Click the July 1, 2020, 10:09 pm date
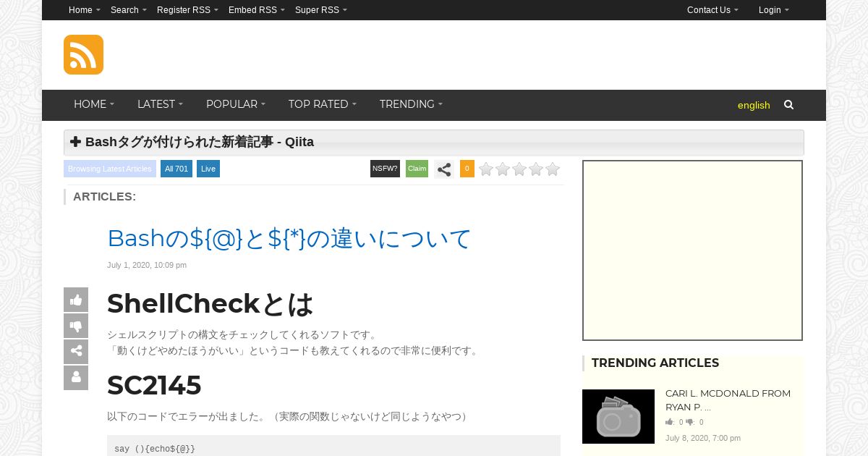868x456 pixels. (147, 265)
